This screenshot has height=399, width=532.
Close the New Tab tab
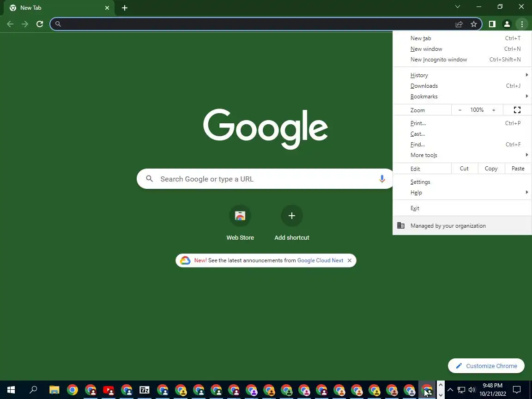[107, 8]
